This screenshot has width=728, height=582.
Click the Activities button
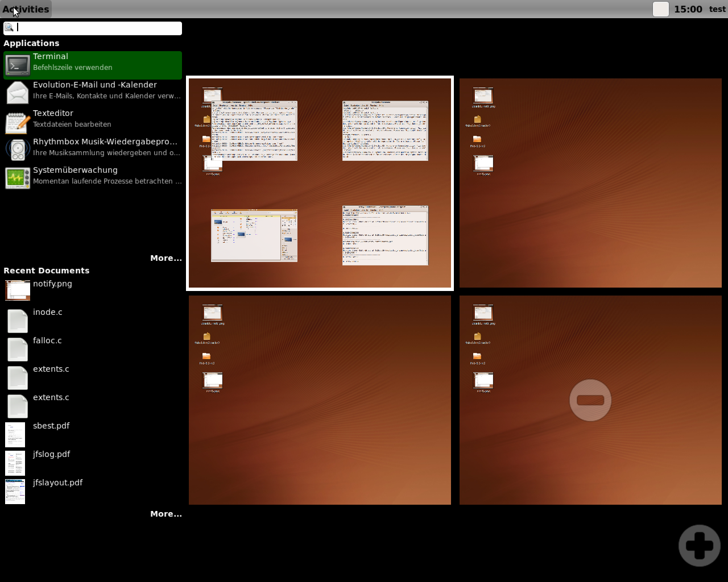[x=26, y=9]
